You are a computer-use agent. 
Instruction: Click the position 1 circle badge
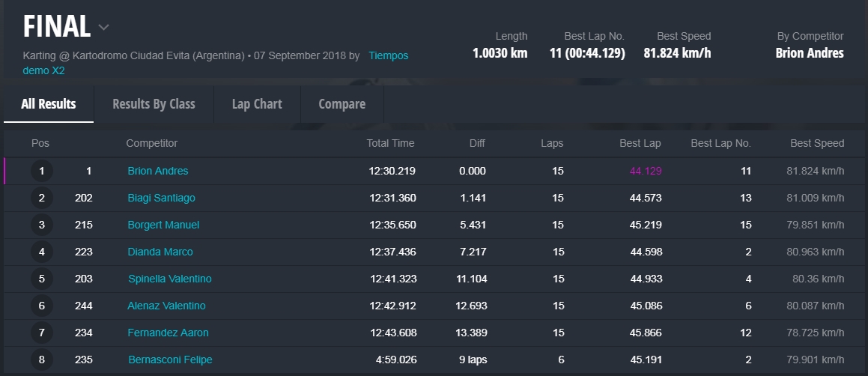point(42,171)
